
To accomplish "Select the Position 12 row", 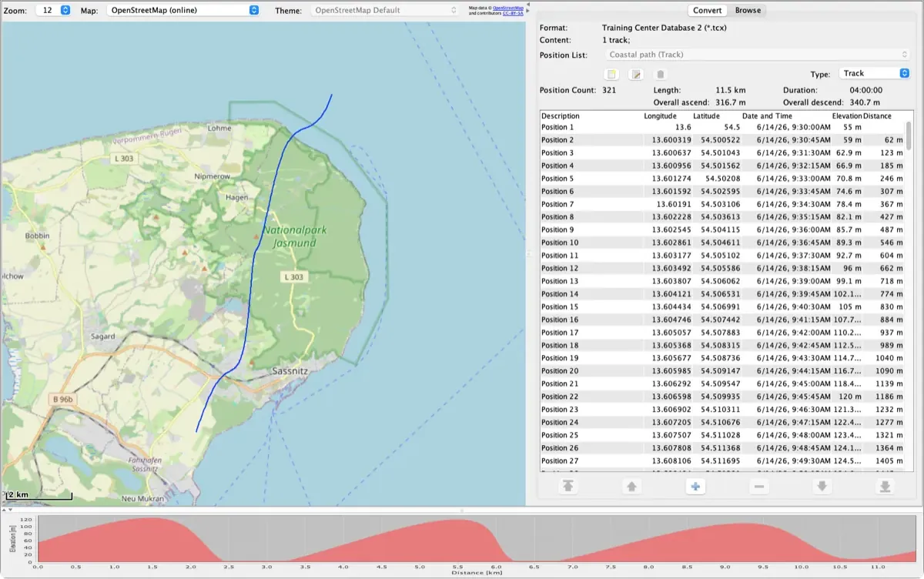I will [x=722, y=268].
